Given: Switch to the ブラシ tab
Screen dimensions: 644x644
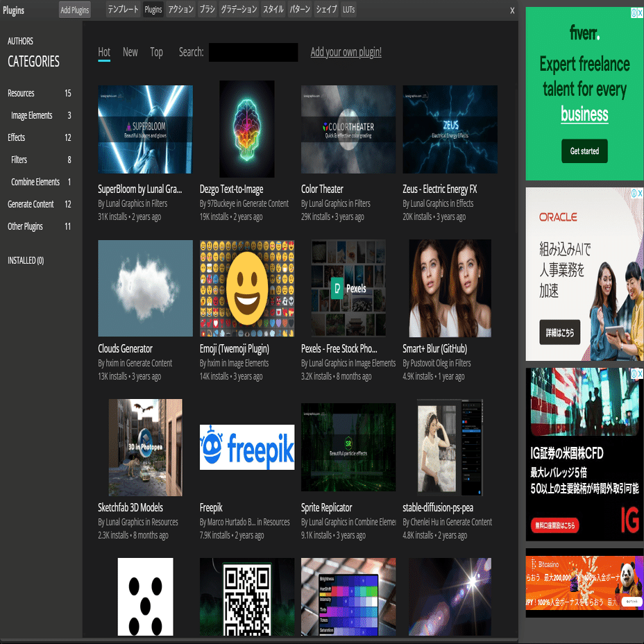Looking at the screenshot, I should point(207,10).
